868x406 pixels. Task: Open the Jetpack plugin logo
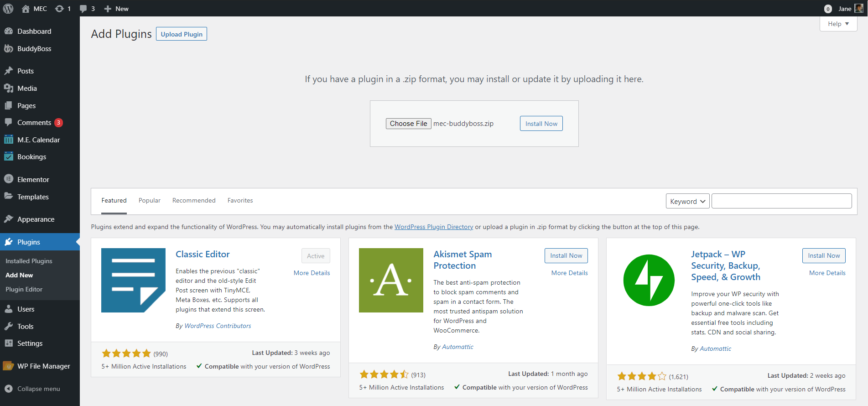tap(649, 280)
